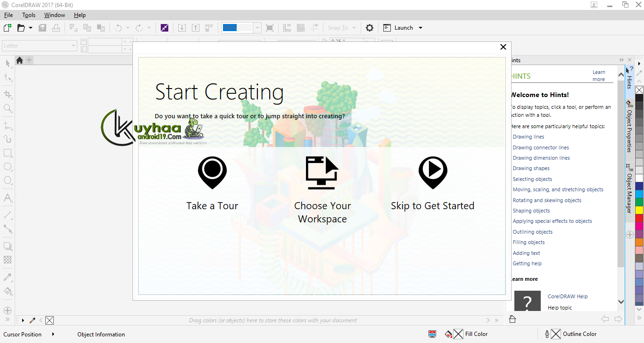Select the Artistic Media tool
The height and width of the screenshot is (343, 644).
pyautogui.click(x=8, y=139)
